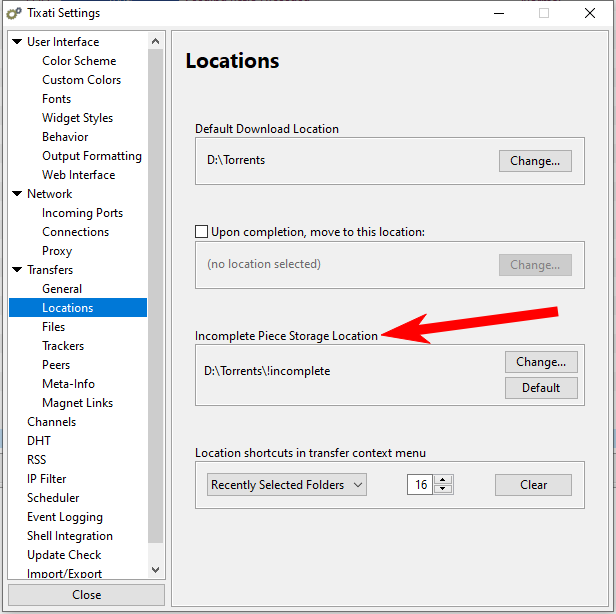Collapse the Network tree section
Viewport: 616px width, 614px height.
(17, 193)
